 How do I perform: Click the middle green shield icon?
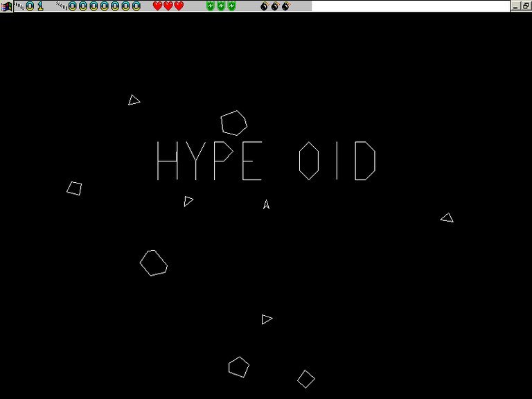(221, 6)
